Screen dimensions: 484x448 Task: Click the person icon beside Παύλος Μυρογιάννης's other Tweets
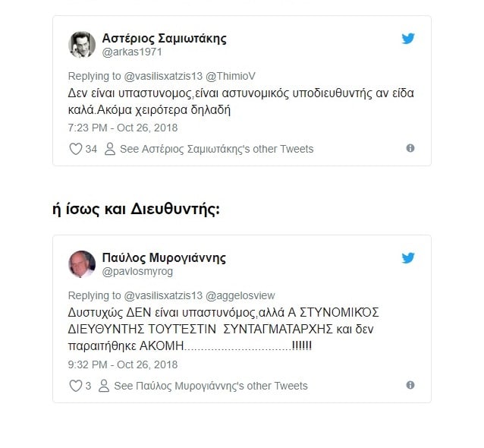(x=103, y=386)
